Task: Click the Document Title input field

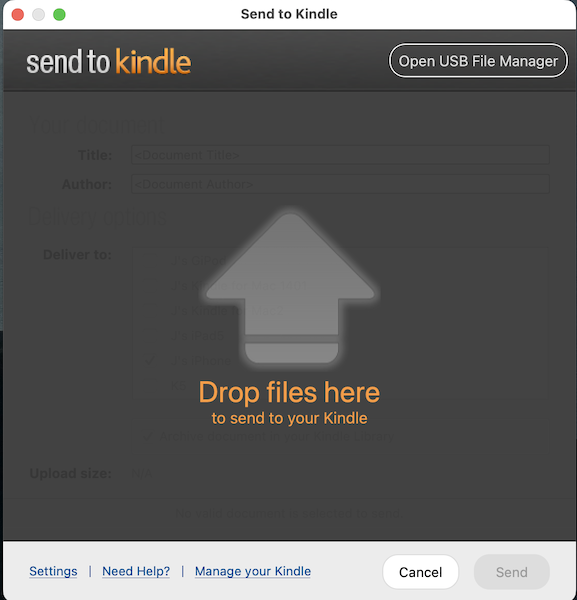Action: pyautogui.click(x=340, y=155)
